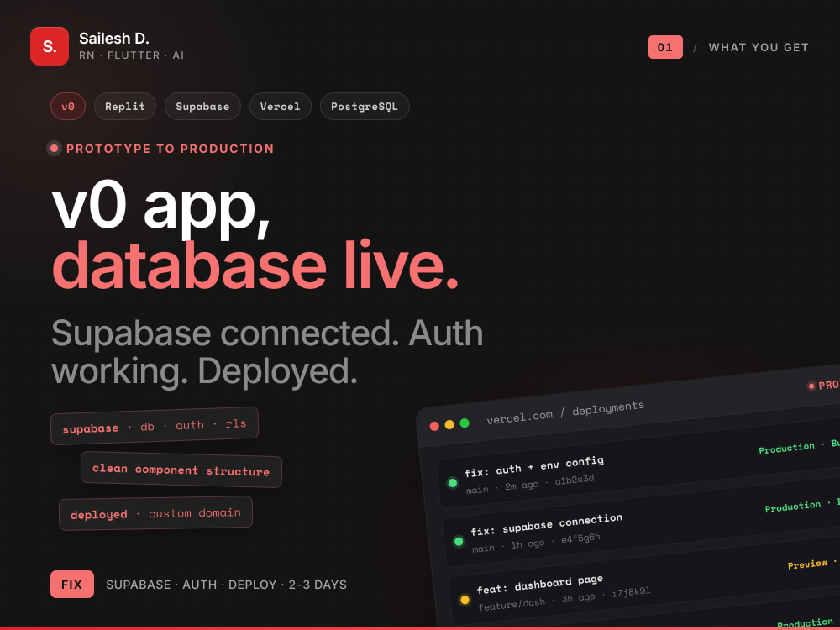This screenshot has height=630, width=840.
Task: Click the RN · FLUTTER · AI subtitle
Action: [131, 55]
